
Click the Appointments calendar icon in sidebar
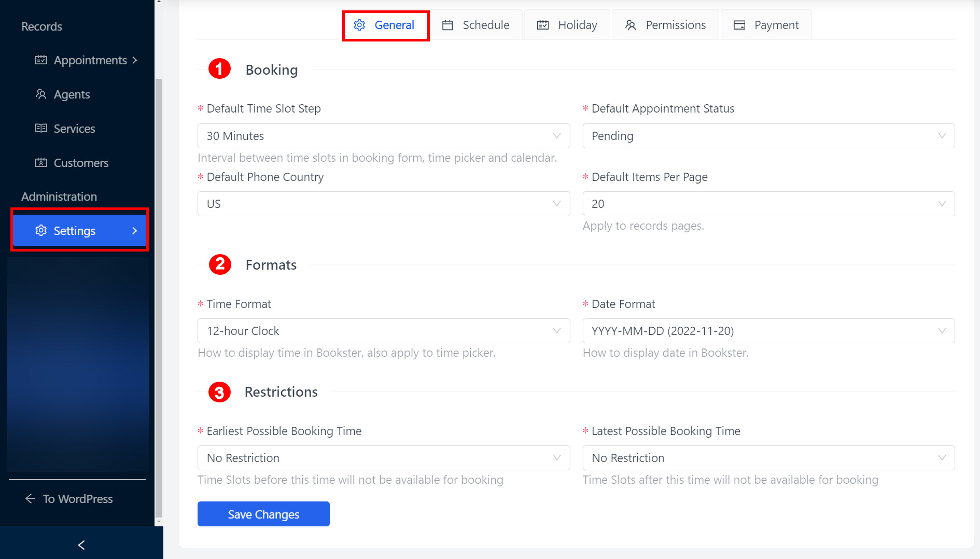pos(41,60)
